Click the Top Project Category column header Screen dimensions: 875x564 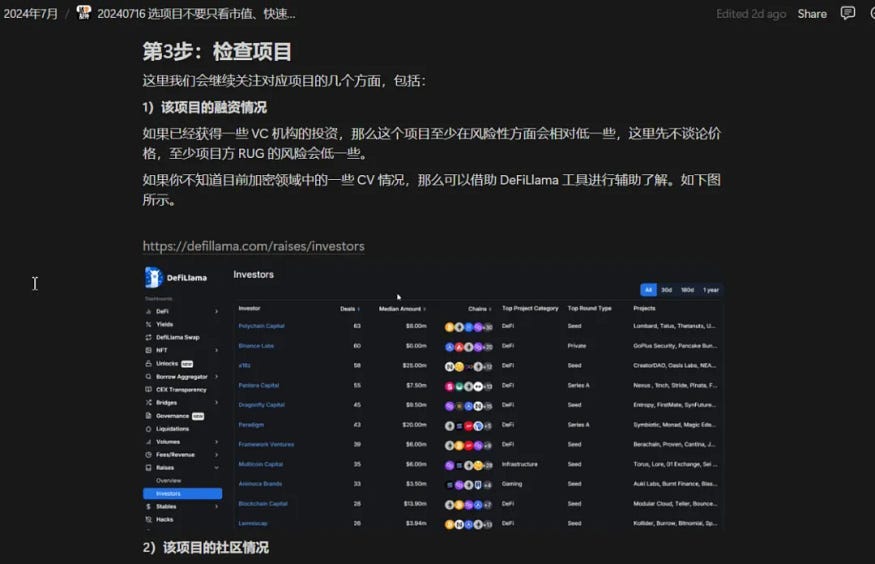point(530,308)
